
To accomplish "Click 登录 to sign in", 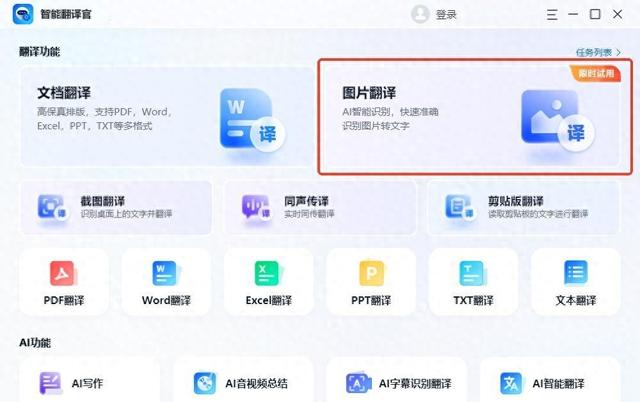I will 446,15.
